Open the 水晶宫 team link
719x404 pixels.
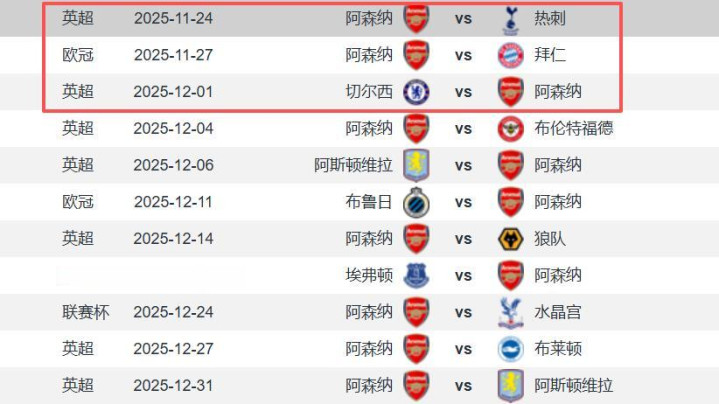click(x=558, y=312)
